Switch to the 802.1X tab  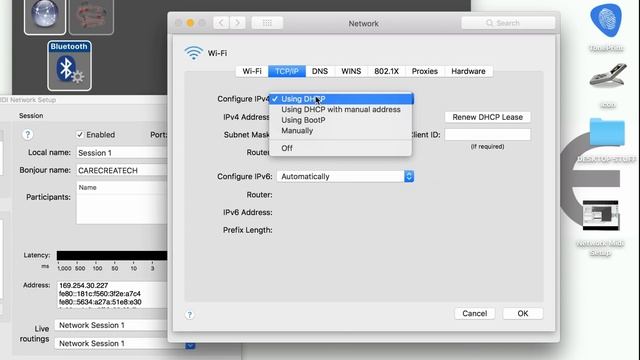(386, 71)
